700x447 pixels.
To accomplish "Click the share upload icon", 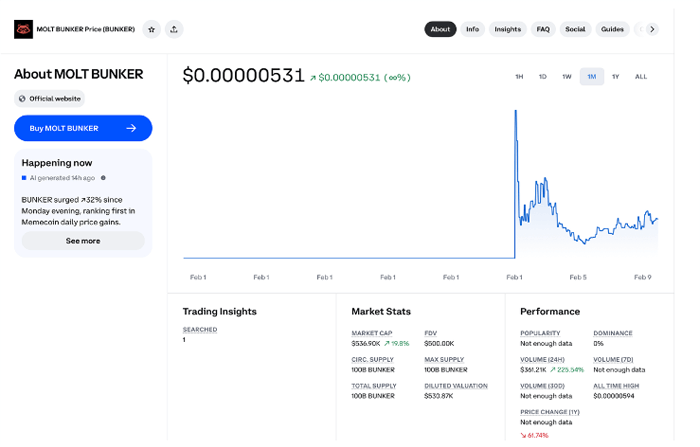I will (x=174, y=29).
